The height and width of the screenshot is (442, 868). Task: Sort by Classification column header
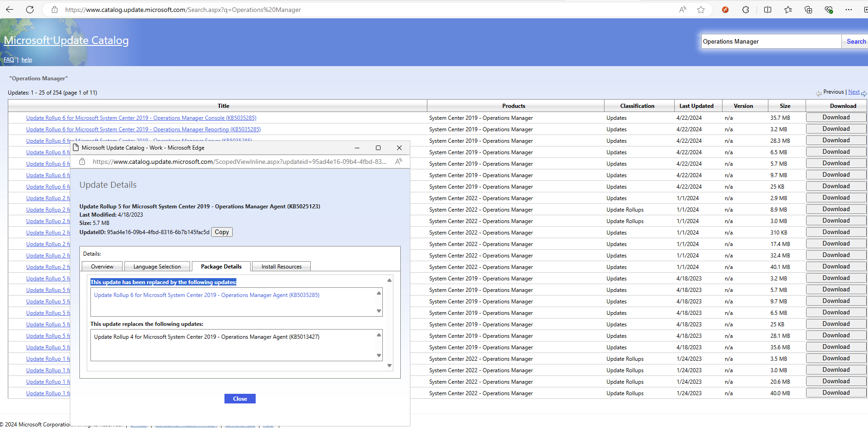click(x=637, y=106)
